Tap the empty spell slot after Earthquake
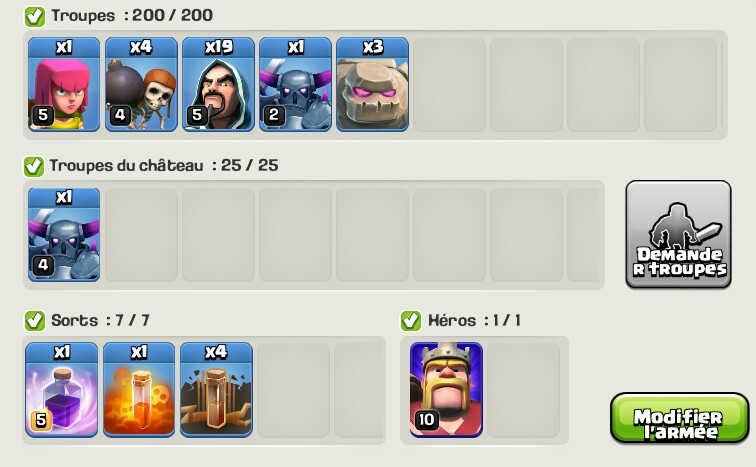This screenshot has width=756, height=467. (293, 390)
